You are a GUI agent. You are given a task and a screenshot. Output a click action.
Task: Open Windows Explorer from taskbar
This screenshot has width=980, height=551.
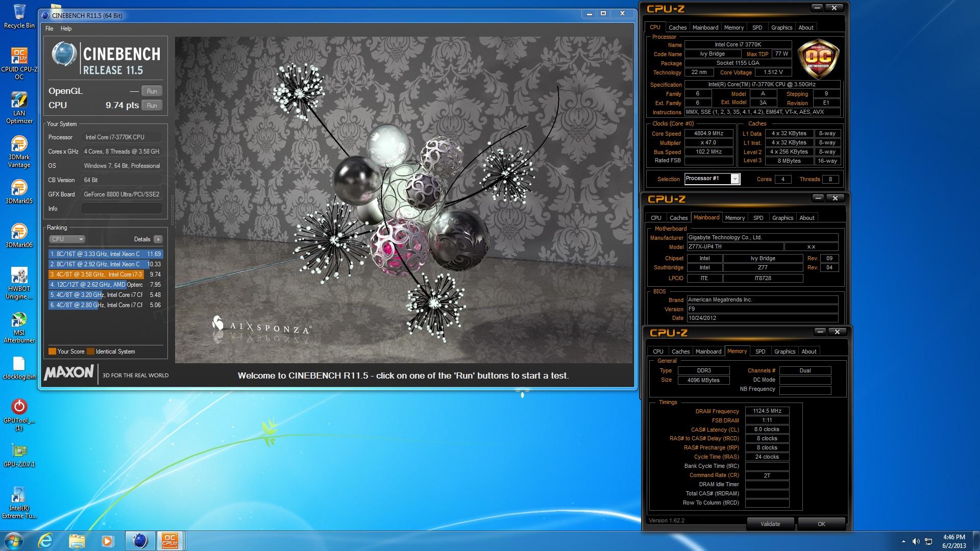pos(77,541)
